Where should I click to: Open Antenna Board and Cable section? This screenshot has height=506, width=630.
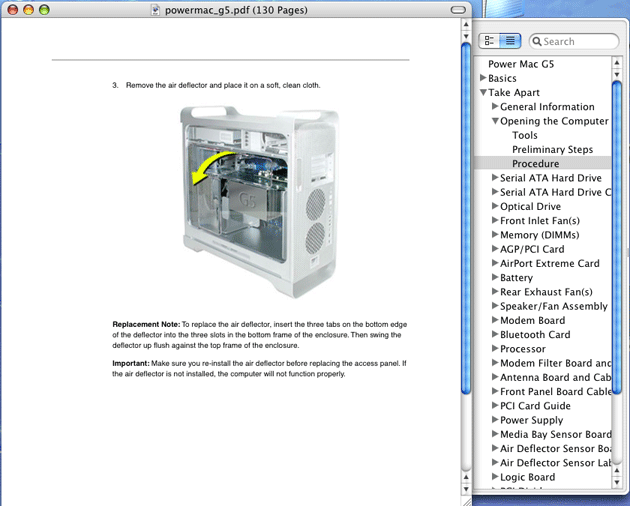(x=555, y=377)
